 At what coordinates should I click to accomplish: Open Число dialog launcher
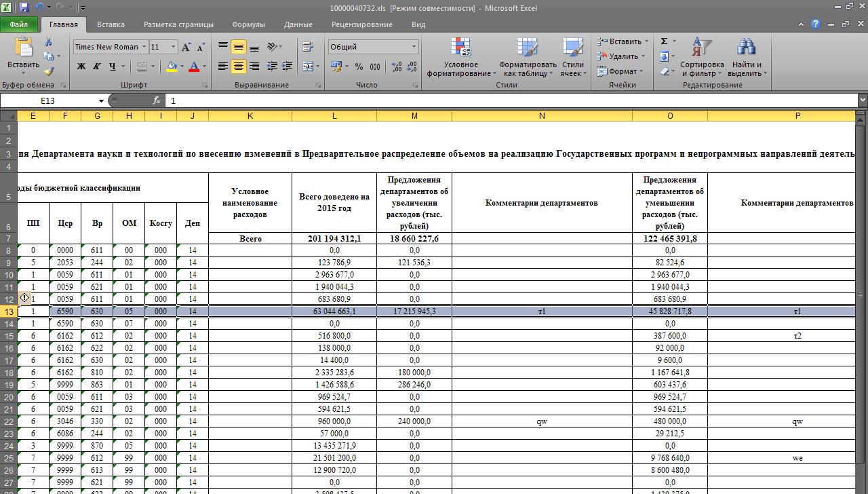coord(415,85)
